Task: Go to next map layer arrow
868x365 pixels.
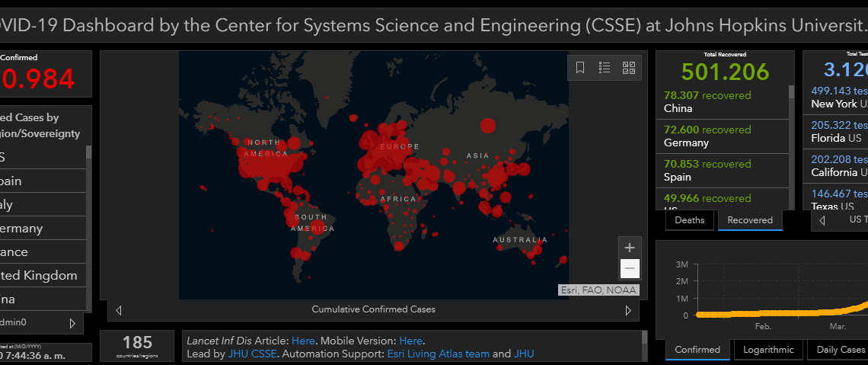Action: (x=627, y=310)
